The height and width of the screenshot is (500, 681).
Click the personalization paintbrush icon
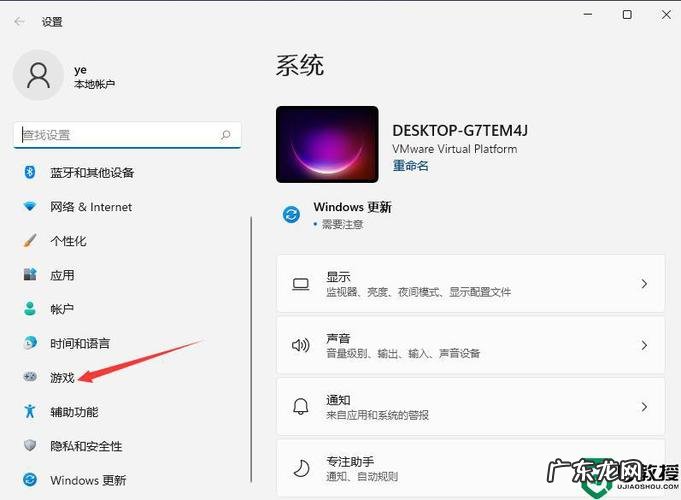coord(30,240)
